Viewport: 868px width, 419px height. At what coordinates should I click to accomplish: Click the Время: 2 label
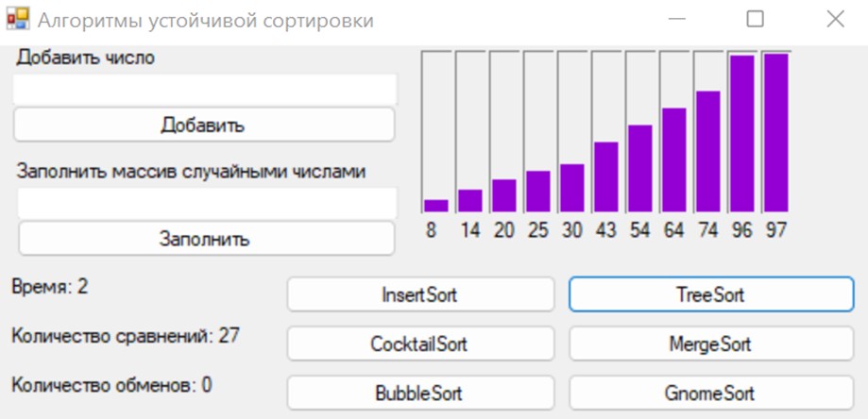50,287
